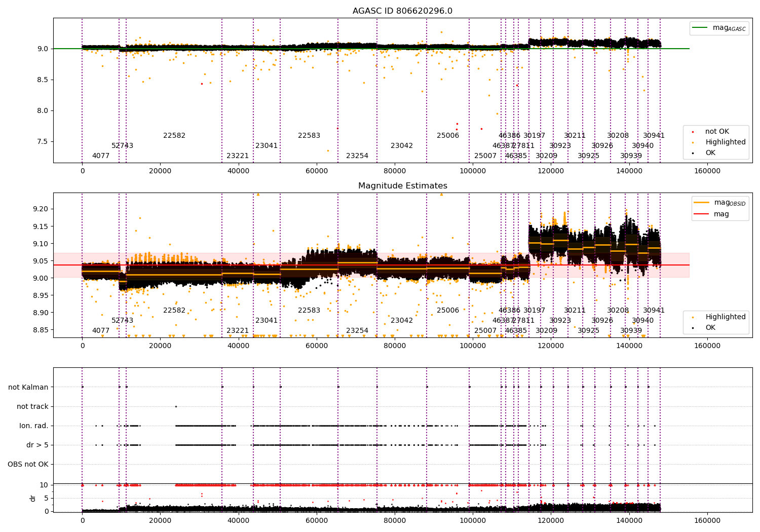Click y-axis tick 7.5 in top plot
The image size is (760, 532).
(43, 142)
